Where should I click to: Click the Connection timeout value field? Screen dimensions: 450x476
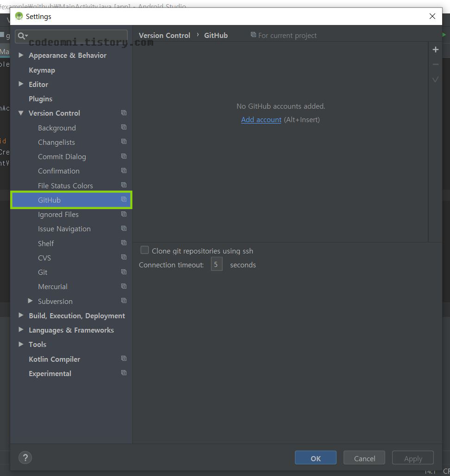point(217,264)
